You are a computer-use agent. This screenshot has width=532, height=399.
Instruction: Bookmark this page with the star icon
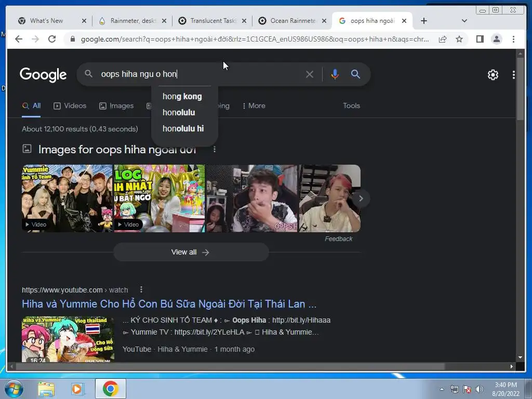[x=459, y=39]
